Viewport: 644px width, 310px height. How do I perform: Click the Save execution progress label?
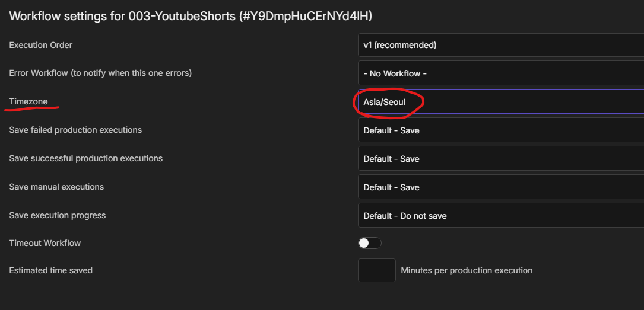point(58,215)
